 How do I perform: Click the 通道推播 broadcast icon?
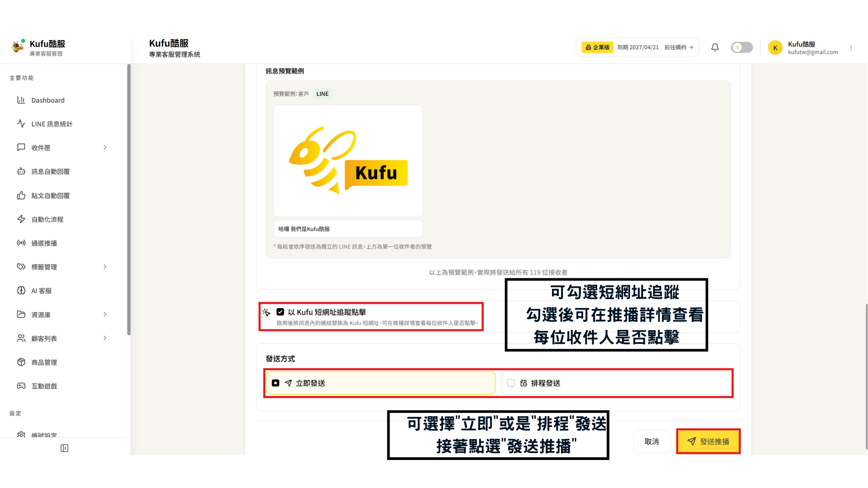(x=21, y=243)
